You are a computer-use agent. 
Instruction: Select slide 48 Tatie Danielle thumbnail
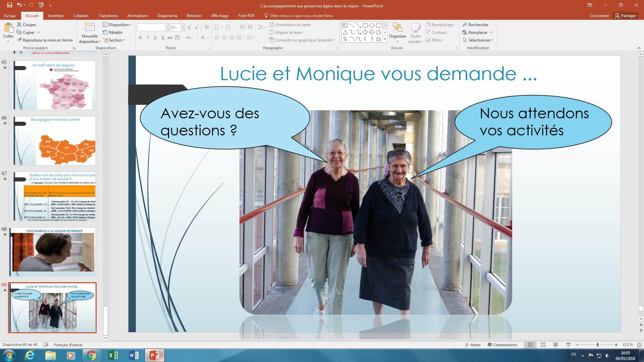(52, 252)
